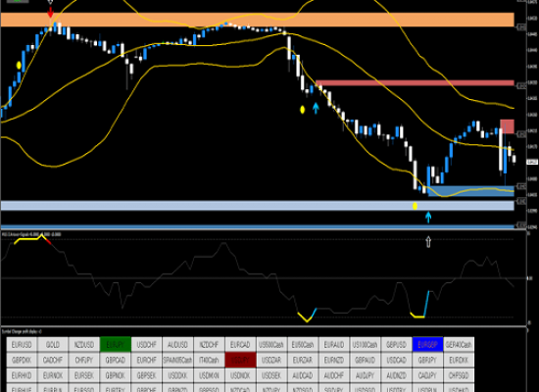Select the orange supply zone rectangle
Image resolution: width=539 pixels, height=392 pixels.
pos(258,20)
